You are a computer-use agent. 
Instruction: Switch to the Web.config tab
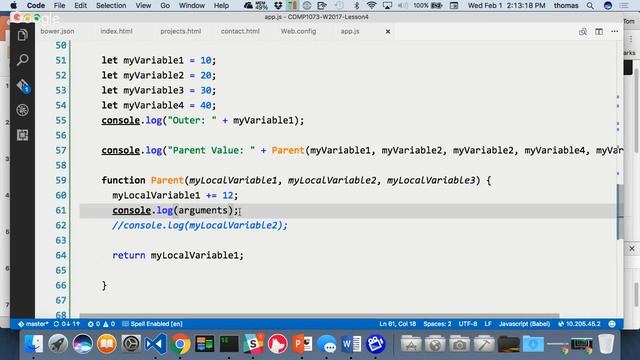[x=298, y=31]
